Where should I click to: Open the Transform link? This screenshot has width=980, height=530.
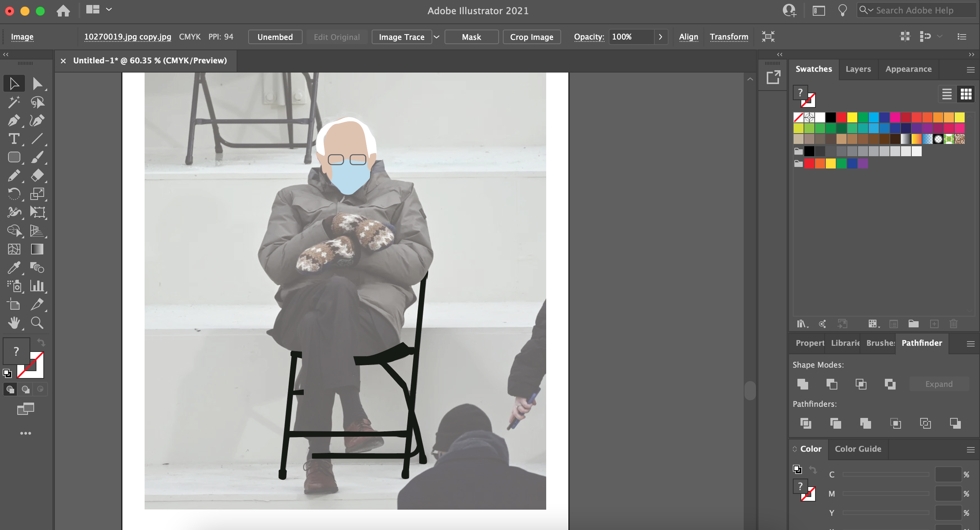729,37
